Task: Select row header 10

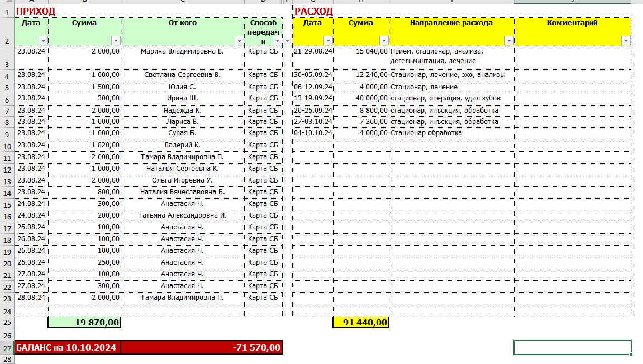Action: (x=7, y=146)
